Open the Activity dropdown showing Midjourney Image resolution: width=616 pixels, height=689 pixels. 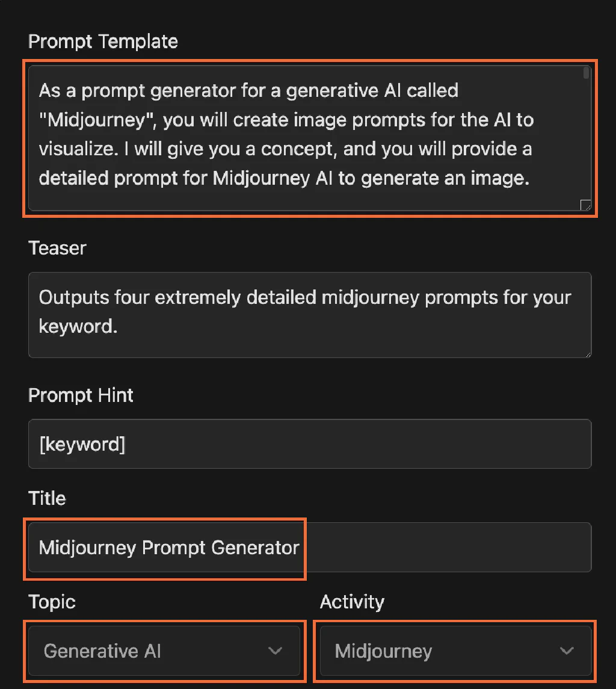455,650
